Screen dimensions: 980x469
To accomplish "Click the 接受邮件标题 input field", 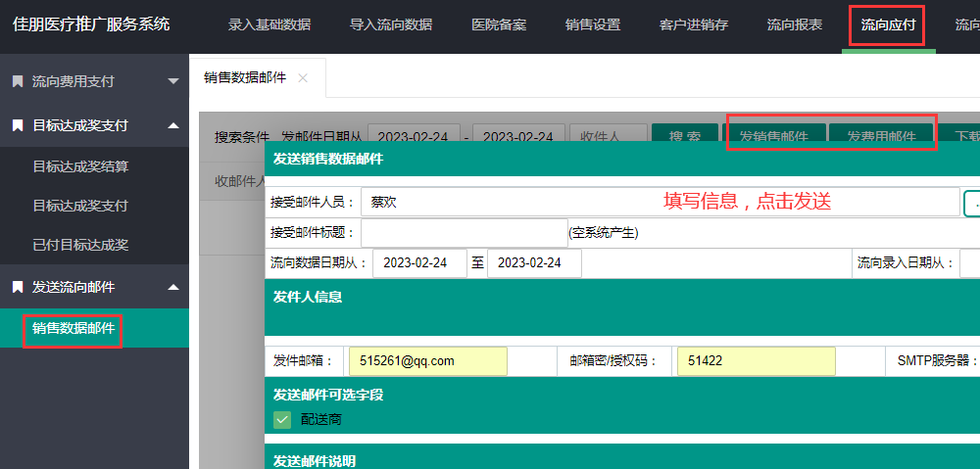I will click(464, 233).
